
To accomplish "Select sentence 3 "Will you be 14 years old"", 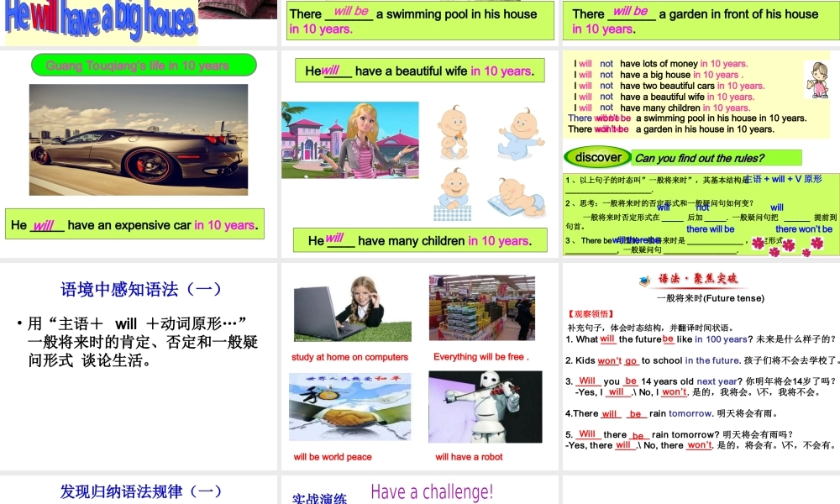I will tap(701, 381).
